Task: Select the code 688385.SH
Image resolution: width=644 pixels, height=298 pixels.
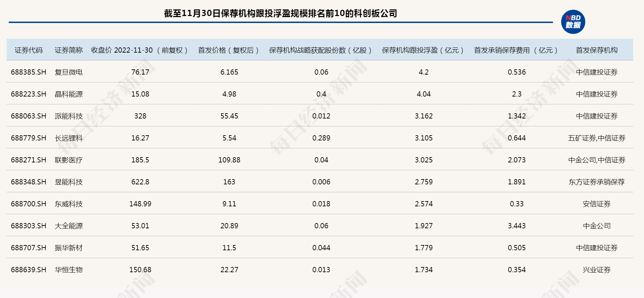Action: (29, 72)
